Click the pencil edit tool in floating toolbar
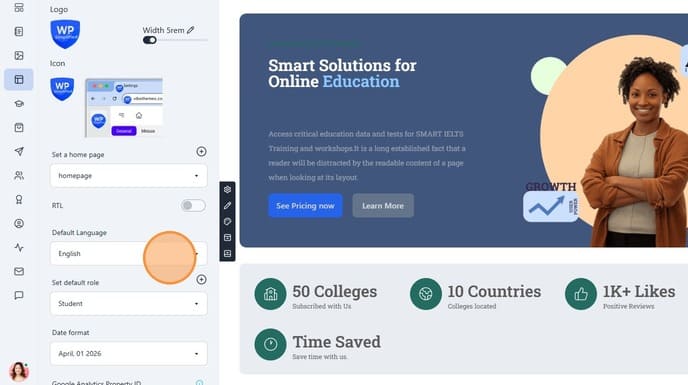Viewport: 688px width, 385px height. tap(227, 205)
